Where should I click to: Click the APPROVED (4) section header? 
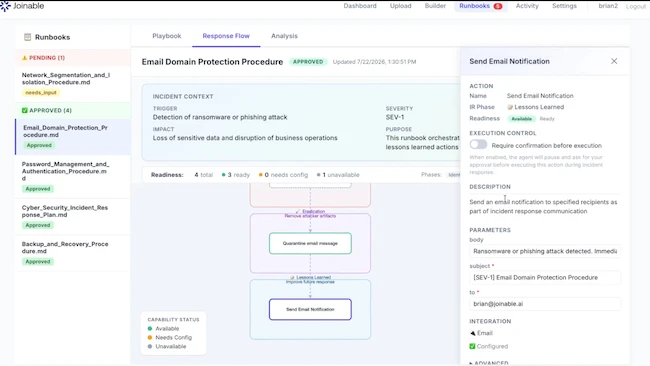coord(73,110)
